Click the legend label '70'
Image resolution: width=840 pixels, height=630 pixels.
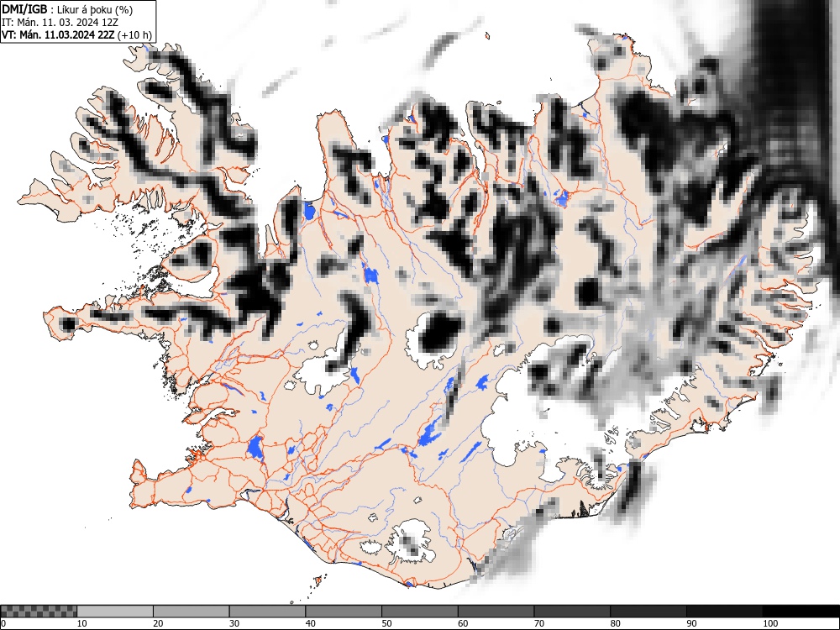tap(538, 623)
